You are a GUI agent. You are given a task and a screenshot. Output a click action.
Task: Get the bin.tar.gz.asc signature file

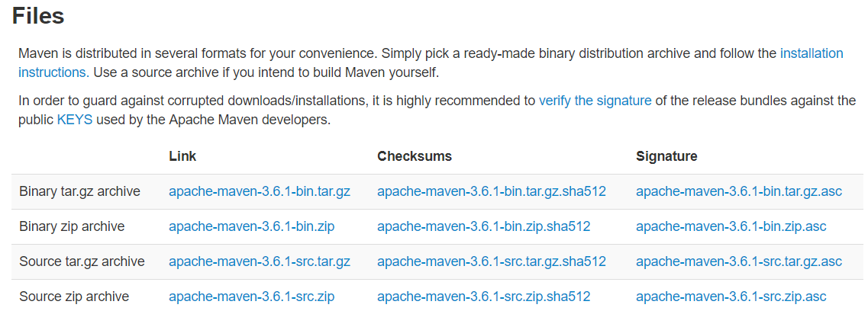pos(738,191)
